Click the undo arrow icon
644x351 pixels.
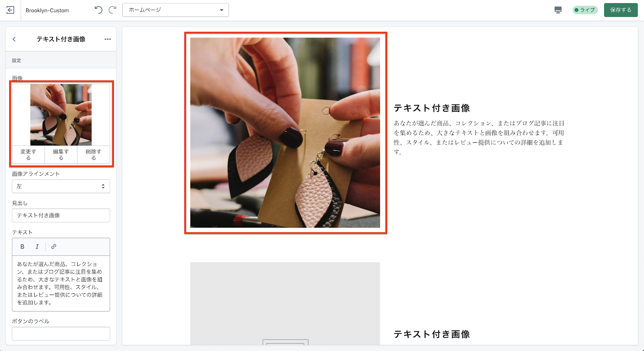[x=98, y=10]
